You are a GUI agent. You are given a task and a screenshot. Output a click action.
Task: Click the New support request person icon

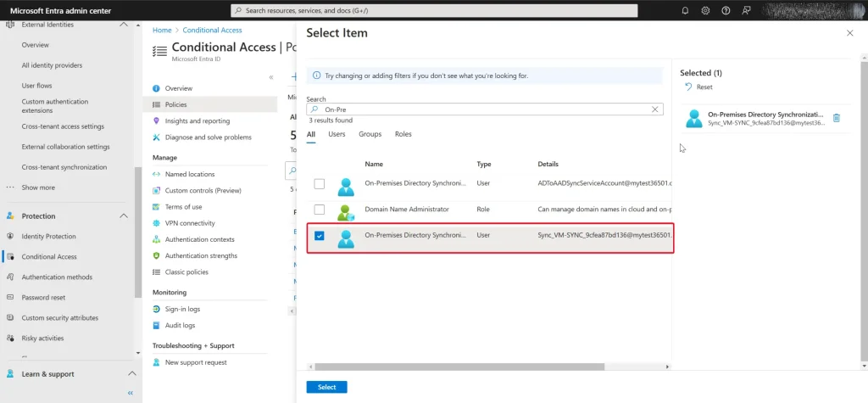[156, 362]
